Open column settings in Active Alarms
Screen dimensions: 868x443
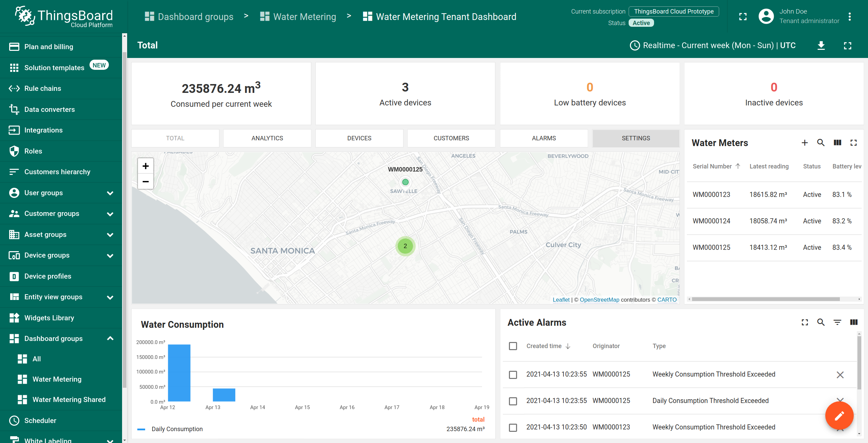coord(854,322)
